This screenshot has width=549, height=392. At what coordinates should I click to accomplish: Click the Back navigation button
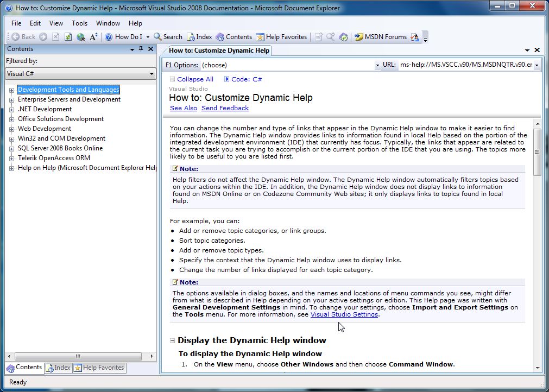[23, 37]
